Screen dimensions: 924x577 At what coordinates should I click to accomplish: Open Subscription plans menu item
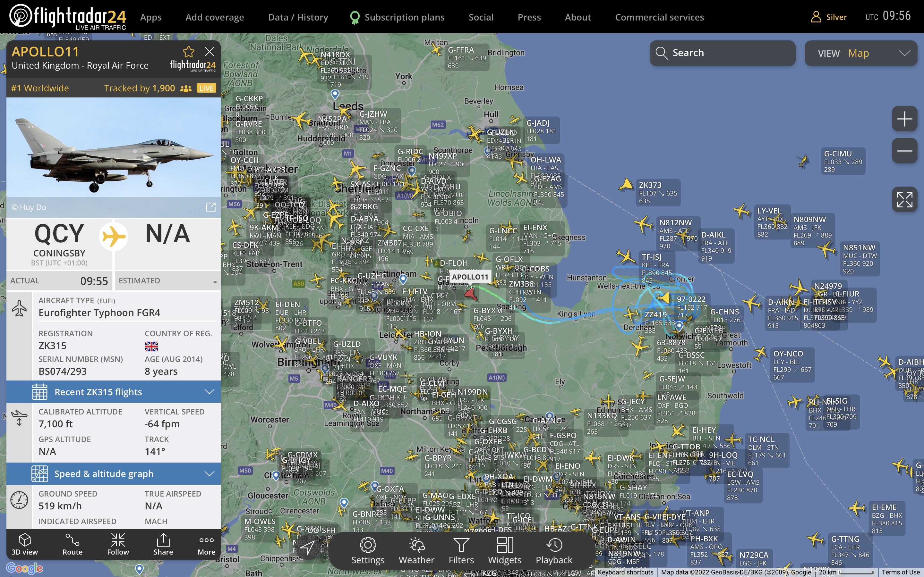click(404, 17)
